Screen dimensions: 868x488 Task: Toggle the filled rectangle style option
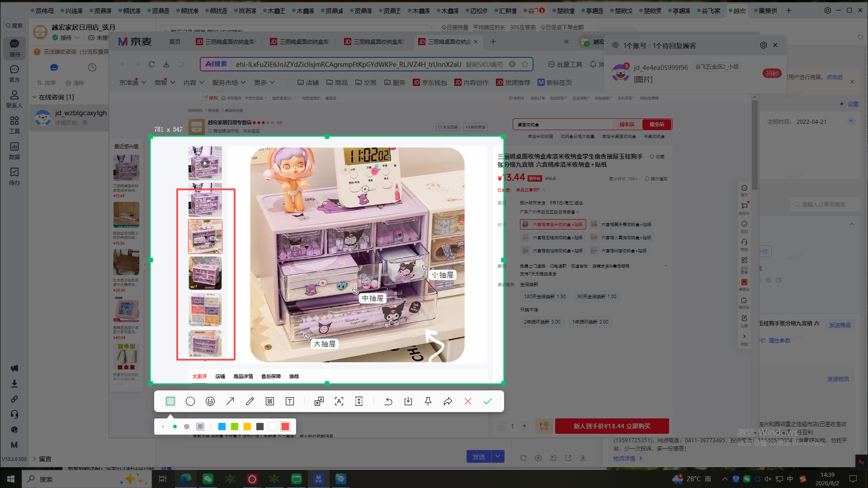click(x=200, y=427)
